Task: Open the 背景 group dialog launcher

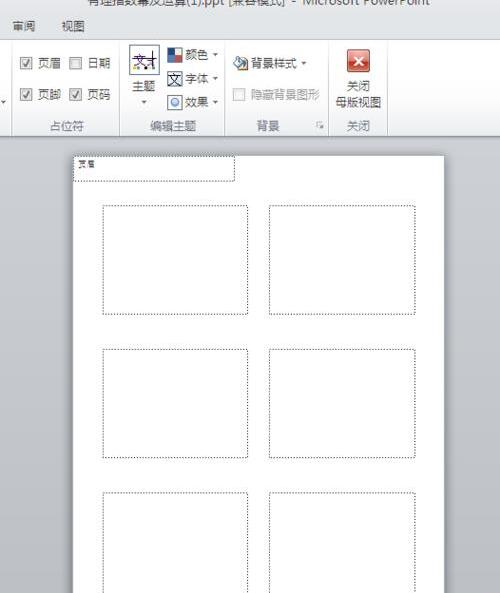Action: tap(320, 125)
